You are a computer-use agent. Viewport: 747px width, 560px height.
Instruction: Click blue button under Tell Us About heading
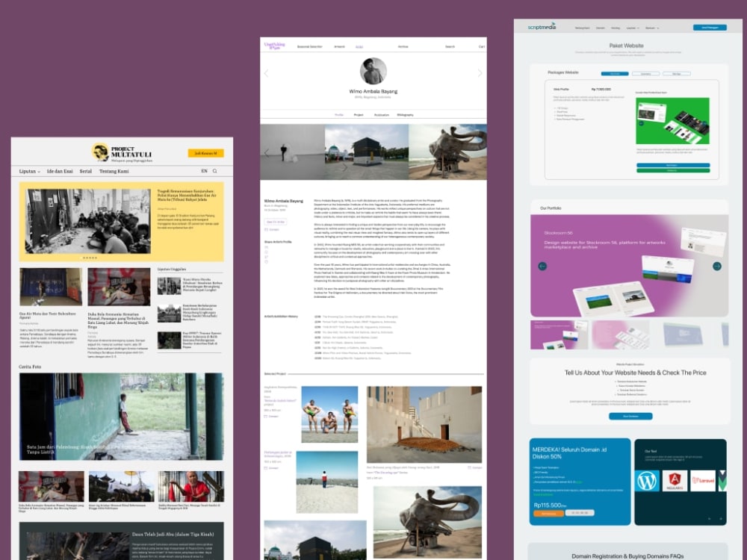[630, 416]
